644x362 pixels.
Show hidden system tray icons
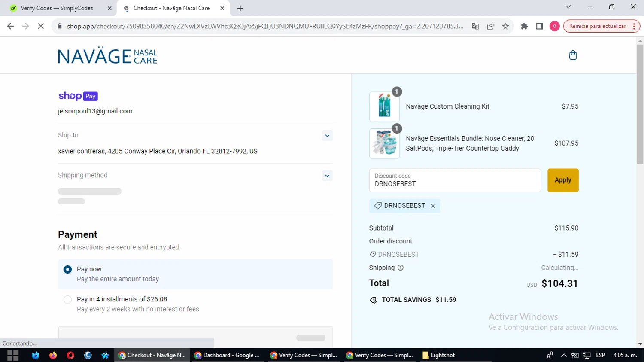(x=564, y=355)
